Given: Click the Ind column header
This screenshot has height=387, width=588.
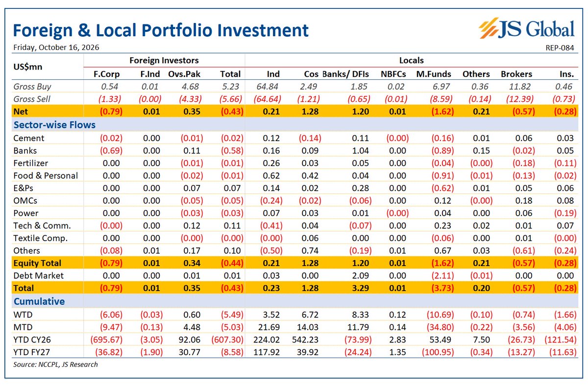Looking at the screenshot, I should pyautogui.click(x=273, y=74).
